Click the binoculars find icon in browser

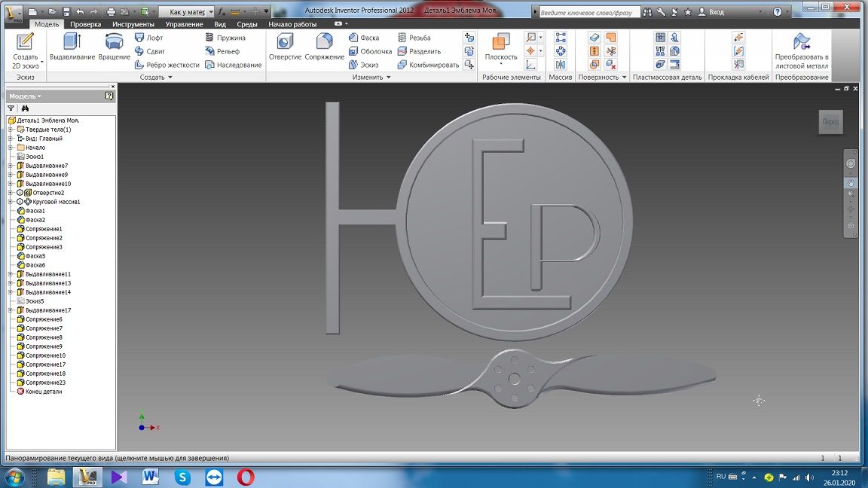[24, 108]
